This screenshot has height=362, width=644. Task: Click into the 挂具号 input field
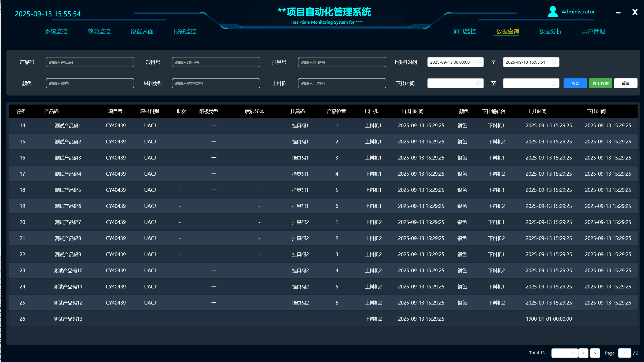(342, 62)
